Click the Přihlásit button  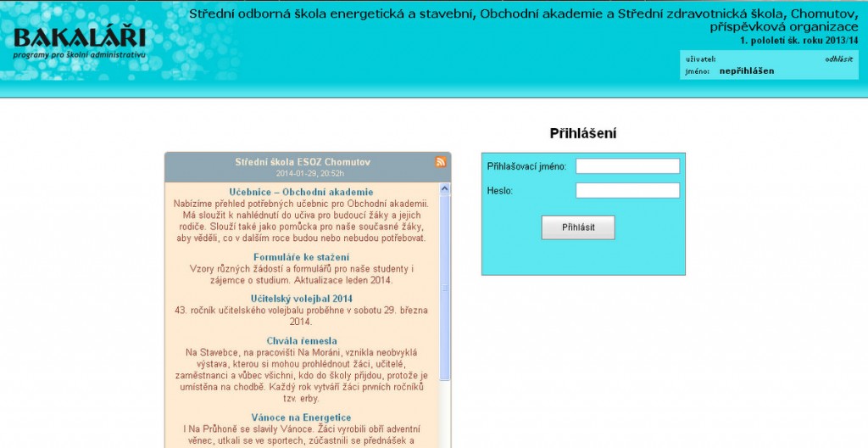click(578, 227)
